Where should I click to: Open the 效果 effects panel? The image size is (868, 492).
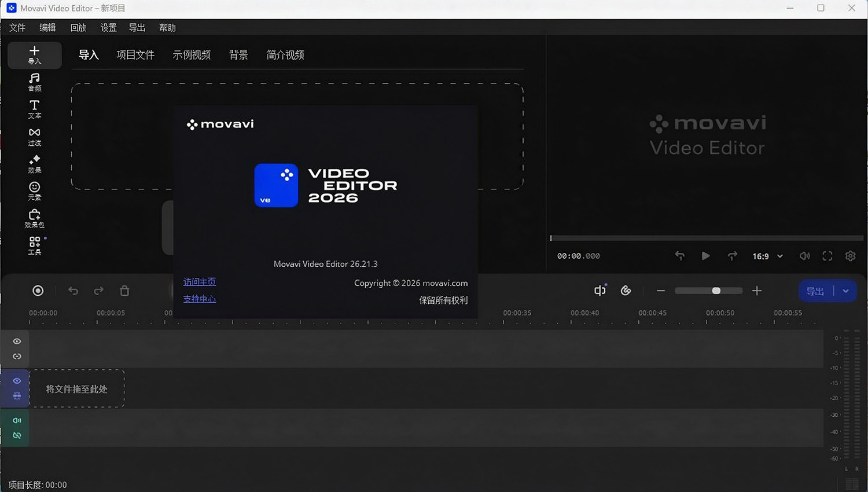point(35,164)
